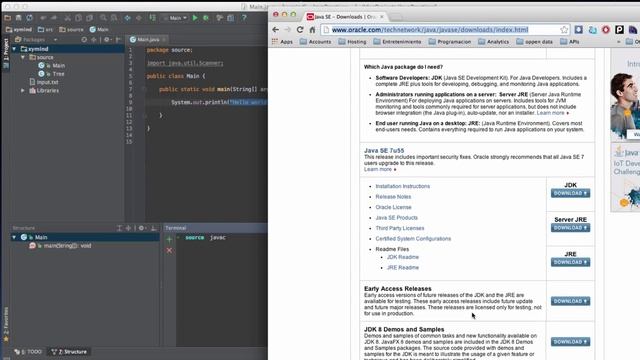Click the Synchronize refresh icon in IntelliJ
Screen dimensions: 640x360
pos(29,18)
